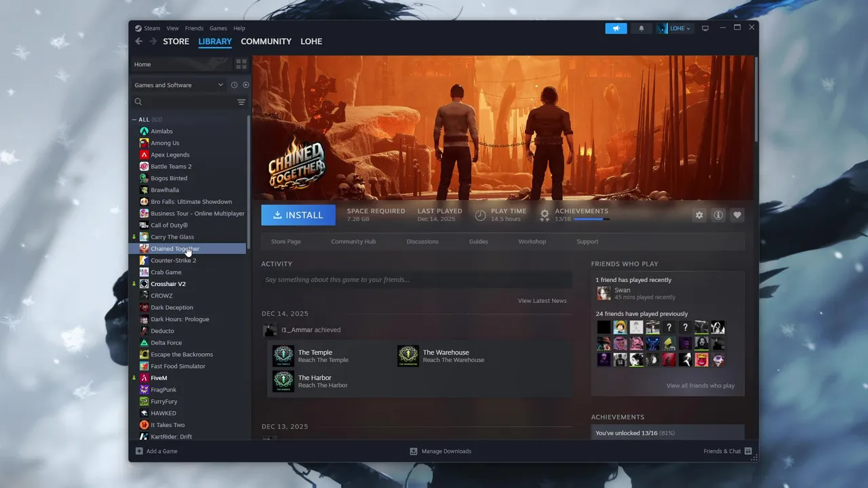Select Dark Deception in library list
868x488 pixels.
pyautogui.click(x=172, y=308)
